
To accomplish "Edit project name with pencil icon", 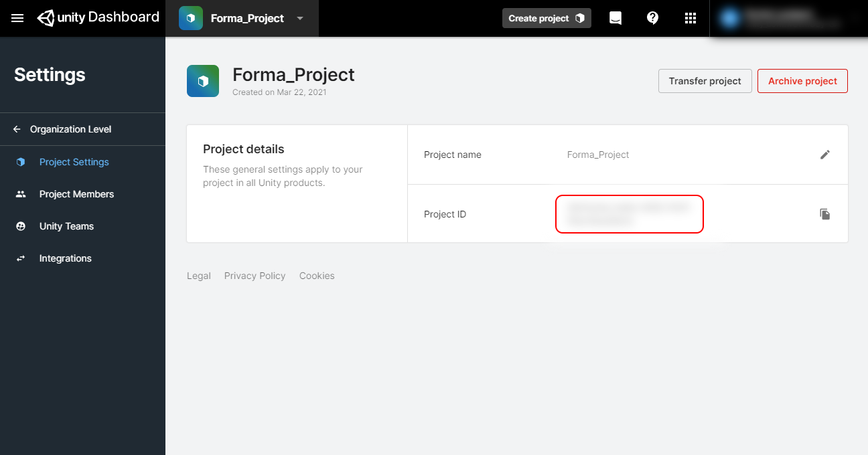I will tap(825, 155).
